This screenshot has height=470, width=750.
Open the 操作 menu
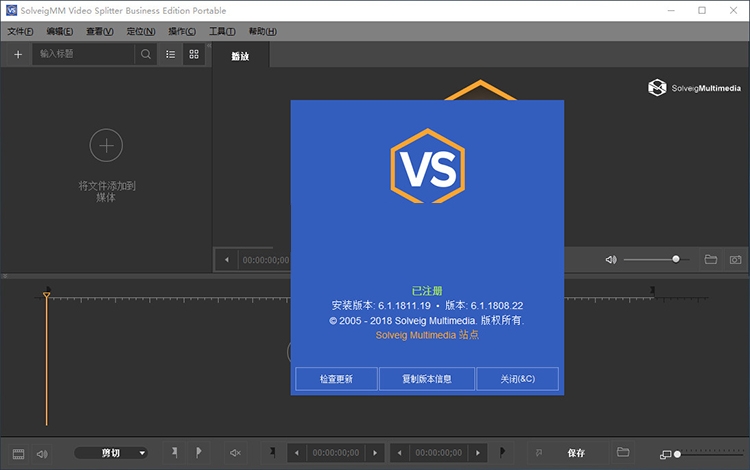(182, 31)
